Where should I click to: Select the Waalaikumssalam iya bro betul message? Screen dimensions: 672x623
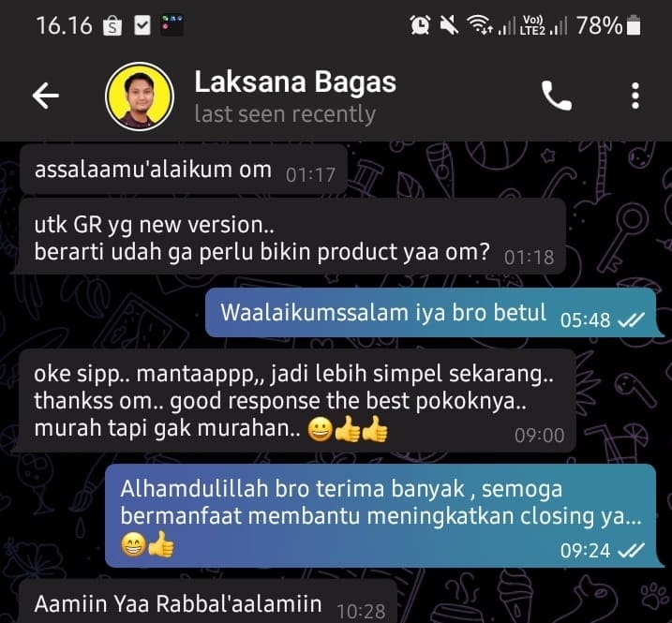[432, 313]
